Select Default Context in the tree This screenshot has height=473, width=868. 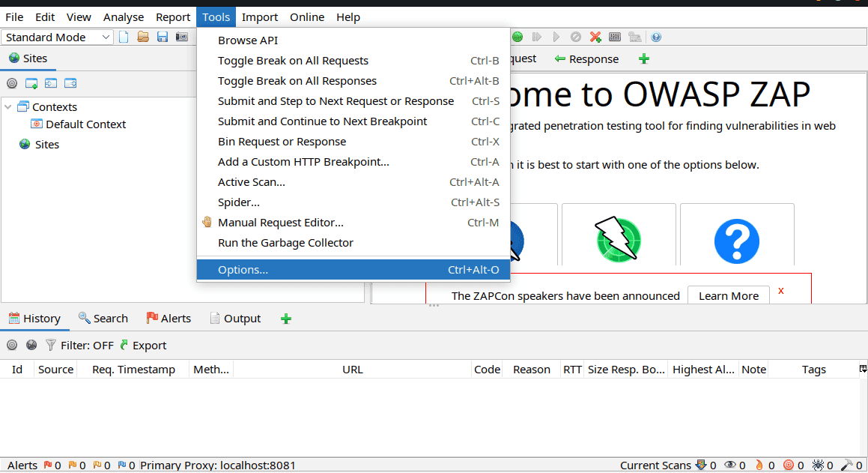85,124
